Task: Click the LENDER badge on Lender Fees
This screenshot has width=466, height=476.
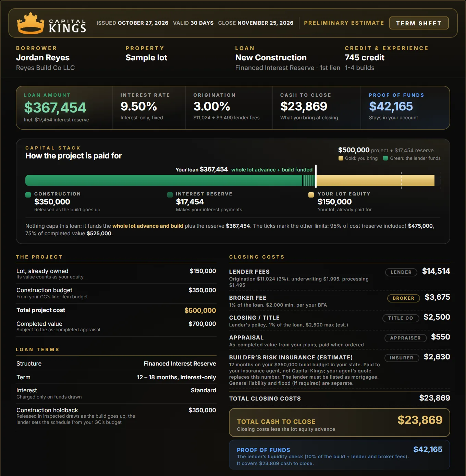Action: pos(401,272)
